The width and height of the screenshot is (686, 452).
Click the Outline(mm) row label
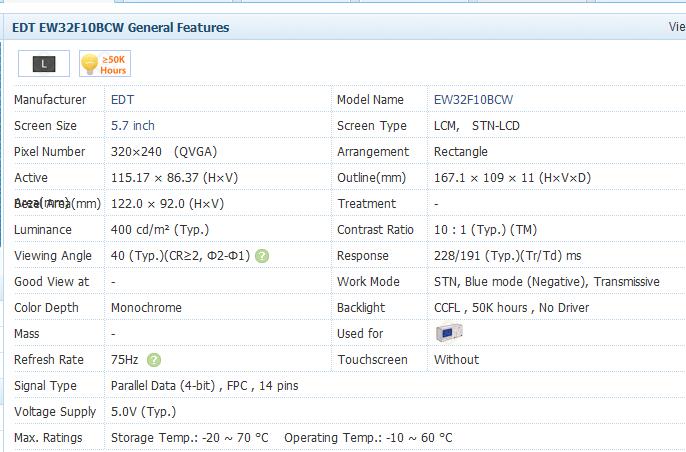[x=371, y=178]
